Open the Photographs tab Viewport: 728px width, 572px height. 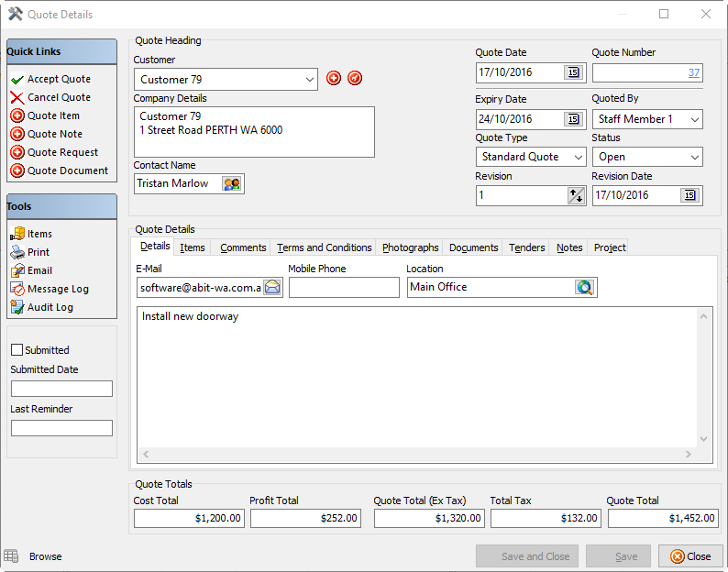click(410, 247)
